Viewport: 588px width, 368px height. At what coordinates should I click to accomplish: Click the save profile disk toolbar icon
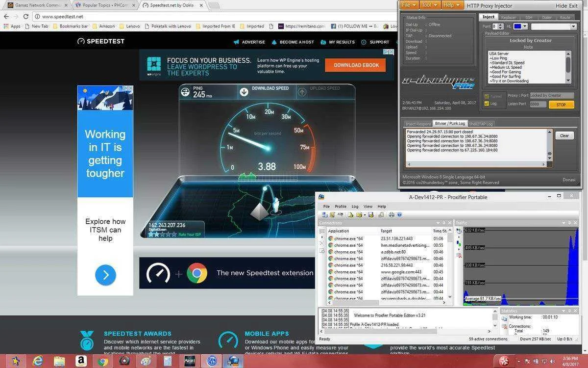coord(370,214)
